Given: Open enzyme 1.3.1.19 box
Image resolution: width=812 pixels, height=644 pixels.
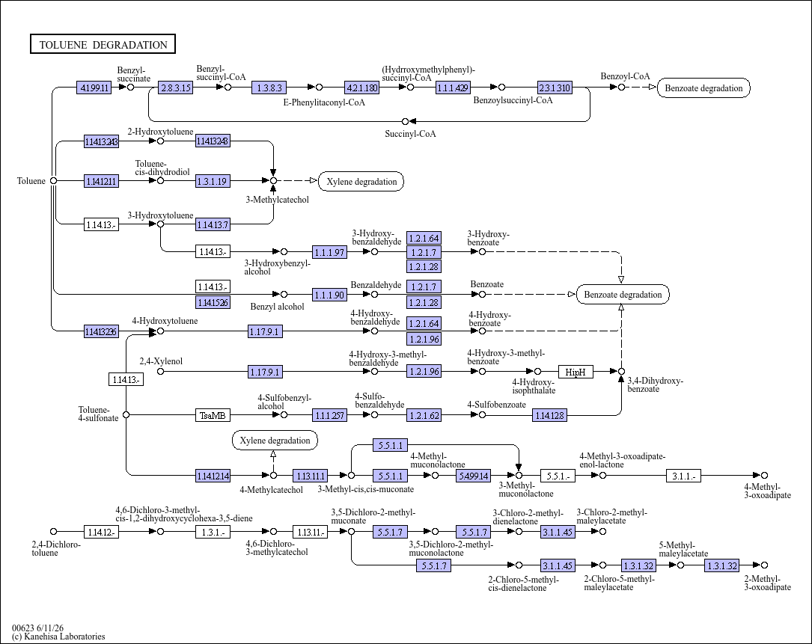Looking at the screenshot, I should [213, 181].
